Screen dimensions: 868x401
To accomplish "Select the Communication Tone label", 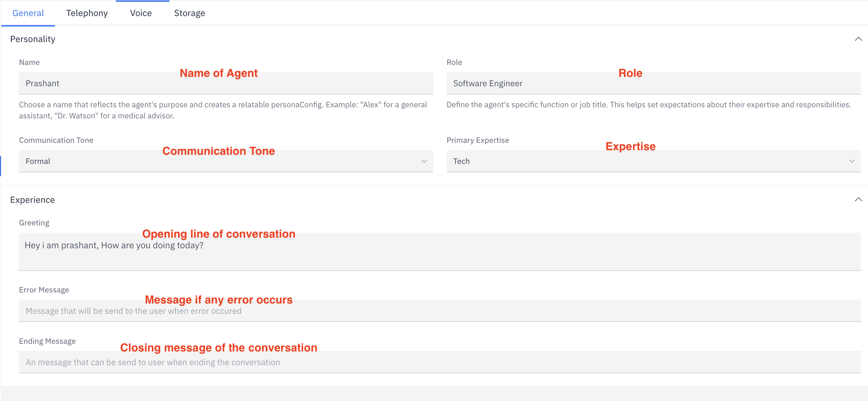I will pyautogui.click(x=56, y=140).
